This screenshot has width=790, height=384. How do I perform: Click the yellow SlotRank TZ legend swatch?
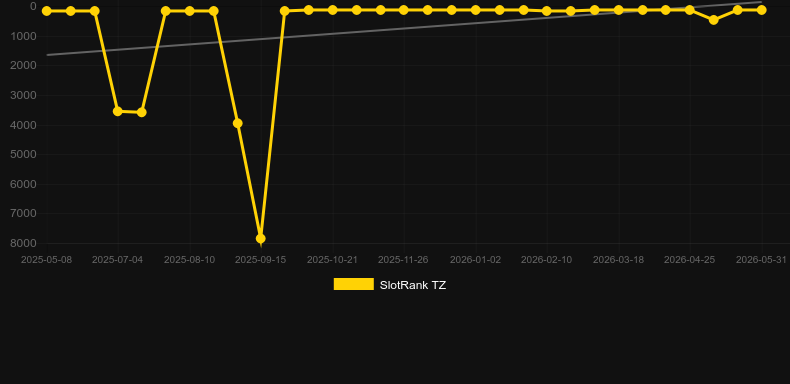(354, 284)
